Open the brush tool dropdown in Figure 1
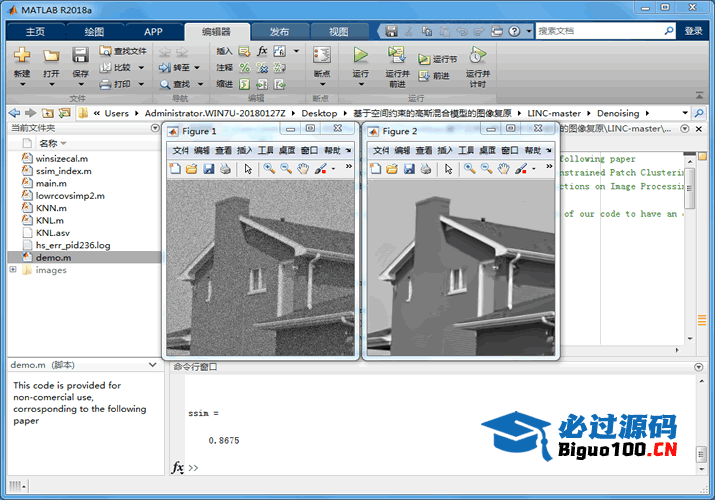This screenshot has height=500, width=715. 333,169
